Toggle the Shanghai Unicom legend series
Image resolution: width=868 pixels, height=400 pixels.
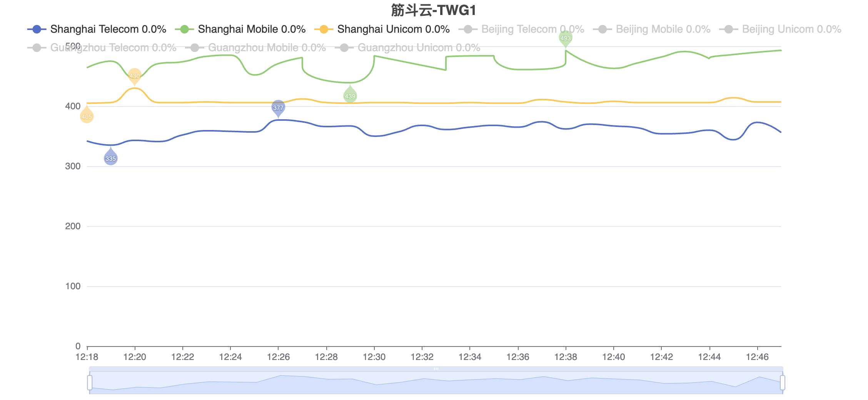[382, 29]
